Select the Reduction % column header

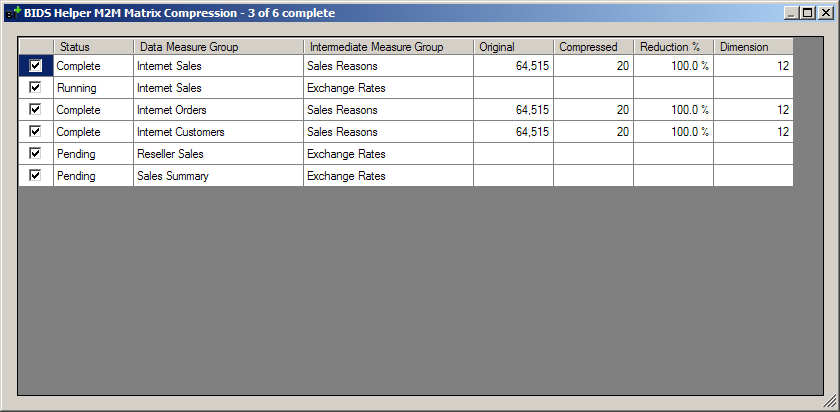pos(673,47)
